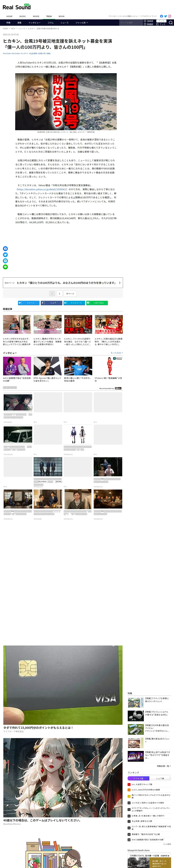Open the VISA card advertisement image

coord(63,685)
